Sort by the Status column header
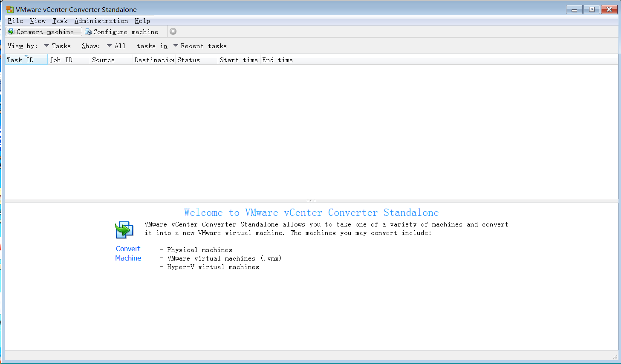This screenshot has height=364, width=621. (196, 60)
